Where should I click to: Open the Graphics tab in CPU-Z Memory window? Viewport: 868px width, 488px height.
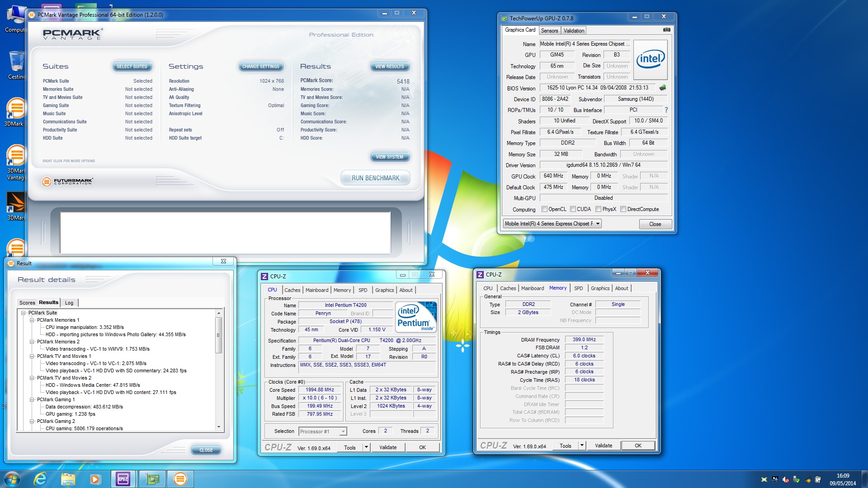[x=600, y=288]
